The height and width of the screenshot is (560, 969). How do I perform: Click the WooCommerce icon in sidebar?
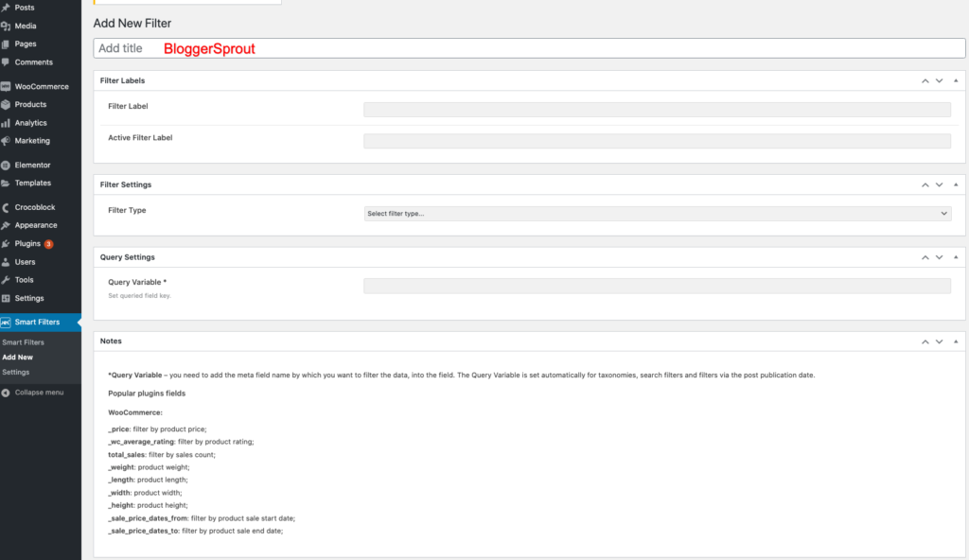(x=6, y=86)
